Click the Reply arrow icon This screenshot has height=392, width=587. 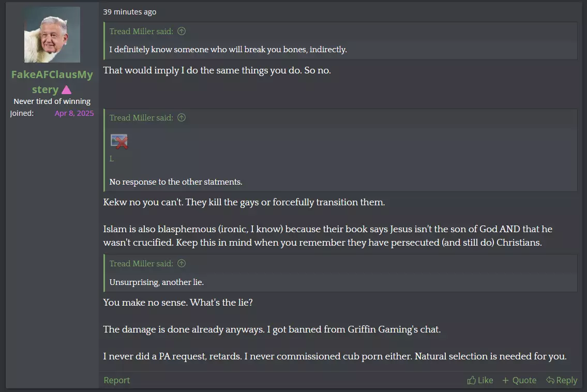pos(550,380)
